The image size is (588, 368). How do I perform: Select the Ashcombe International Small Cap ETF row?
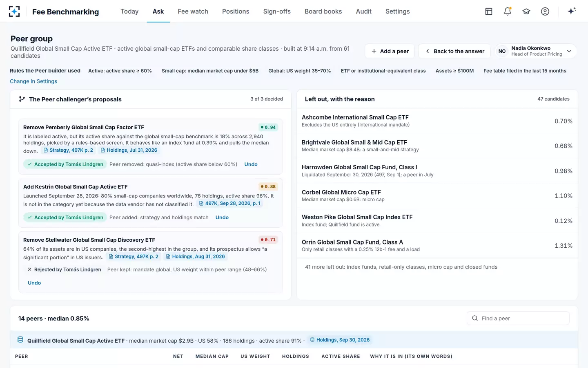437,121
